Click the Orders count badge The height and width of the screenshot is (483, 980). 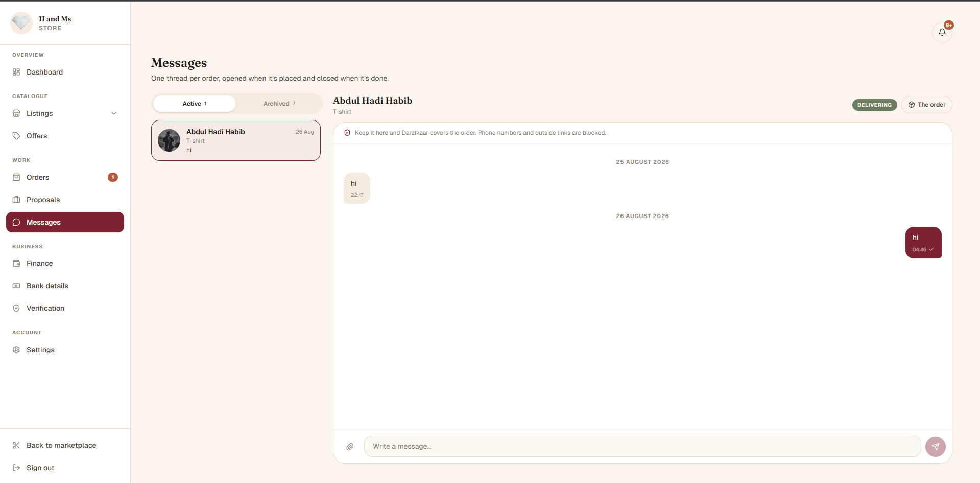[113, 177]
